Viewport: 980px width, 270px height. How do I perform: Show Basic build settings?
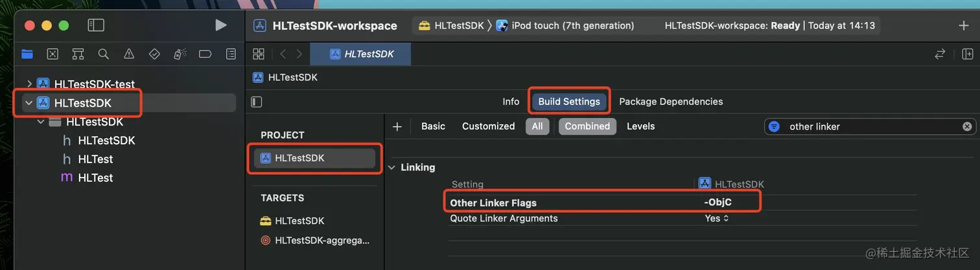coord(433,126)
